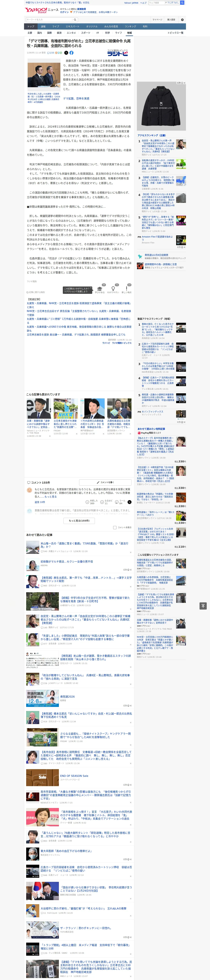The image size is (210, 980).
Task: Toggle コメント非表示 checkbox
Action: [x=115, y=528]
